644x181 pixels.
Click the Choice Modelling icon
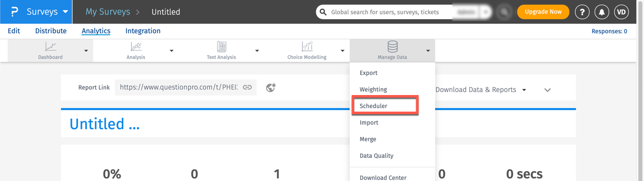tap(307, 47)
